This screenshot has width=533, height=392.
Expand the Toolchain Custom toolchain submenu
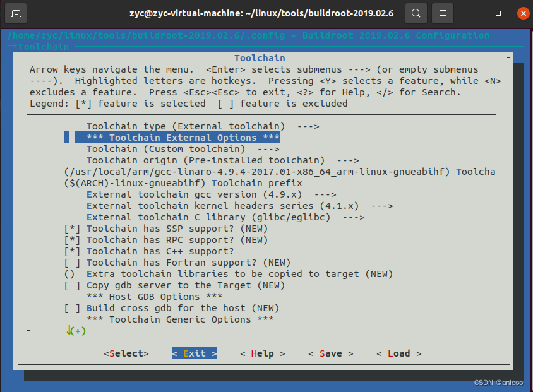[x=166, y=148]
